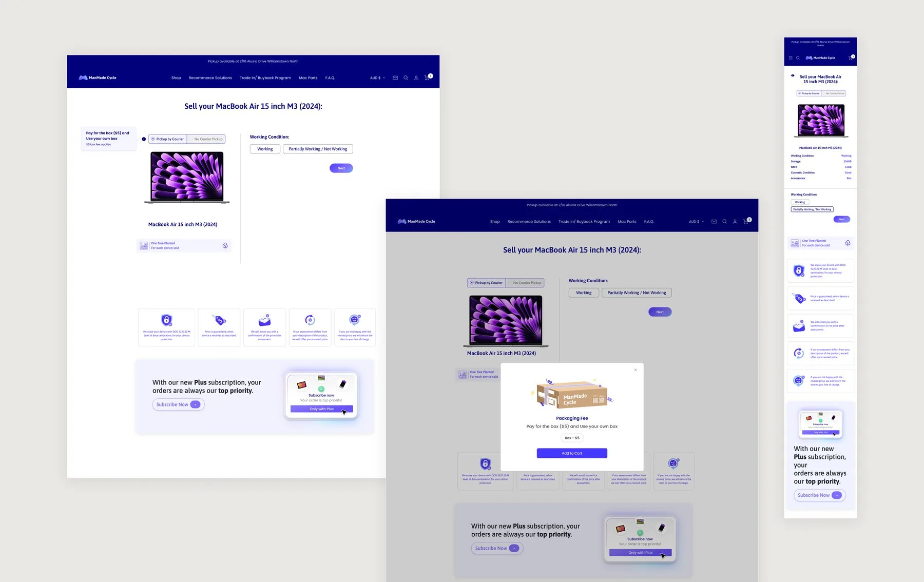
Task: Click Add to Cart in the Packaging Fee popup
Action: click(572, 453)
